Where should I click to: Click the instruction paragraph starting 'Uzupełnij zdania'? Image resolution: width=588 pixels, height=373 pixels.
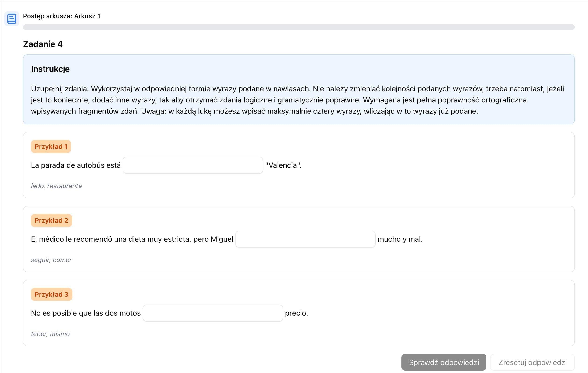click(x=297, y=100)
